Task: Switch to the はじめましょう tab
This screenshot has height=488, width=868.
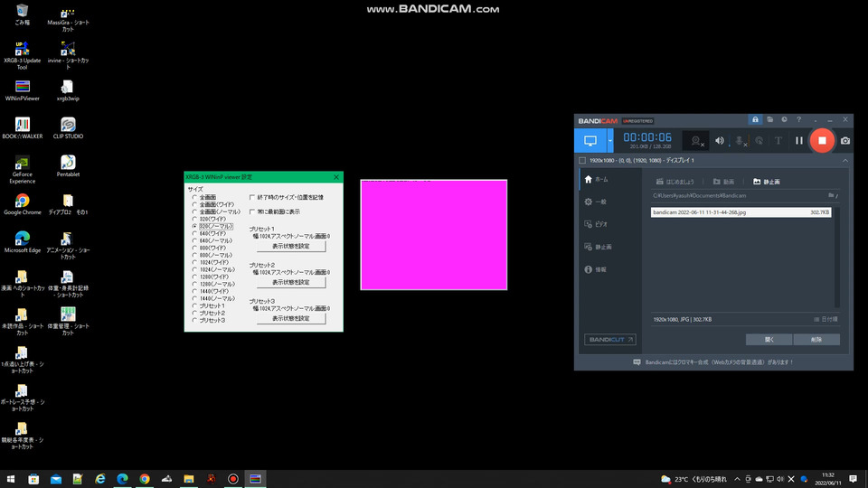Action: 675,182
